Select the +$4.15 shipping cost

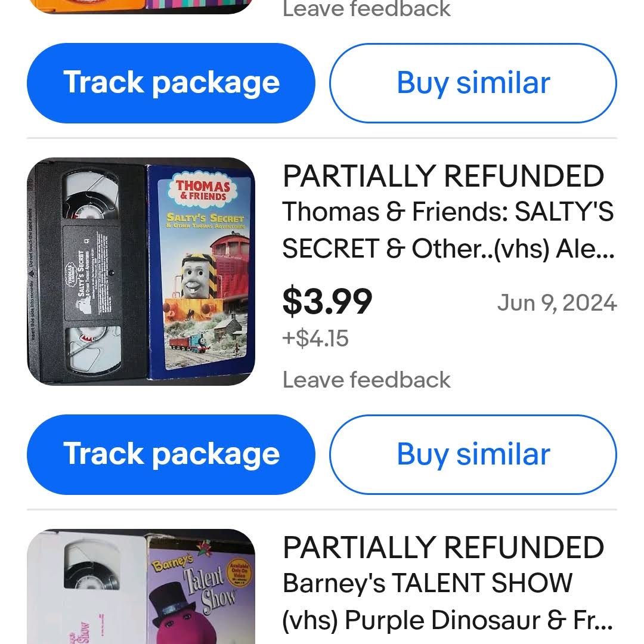coord(315,339)
